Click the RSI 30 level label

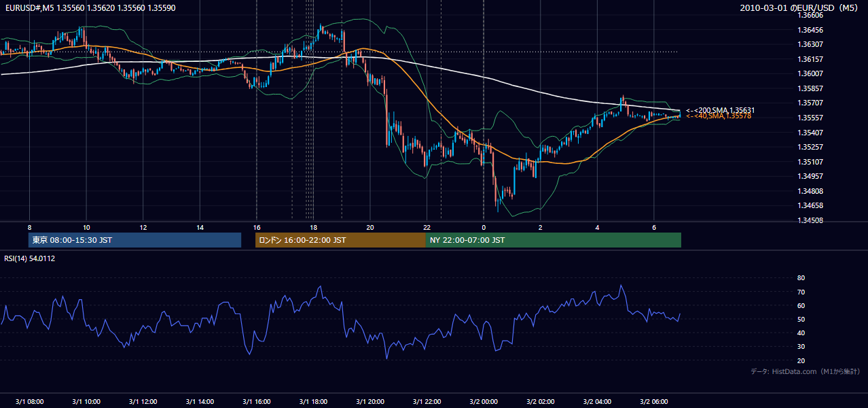[x=801, y=347]
